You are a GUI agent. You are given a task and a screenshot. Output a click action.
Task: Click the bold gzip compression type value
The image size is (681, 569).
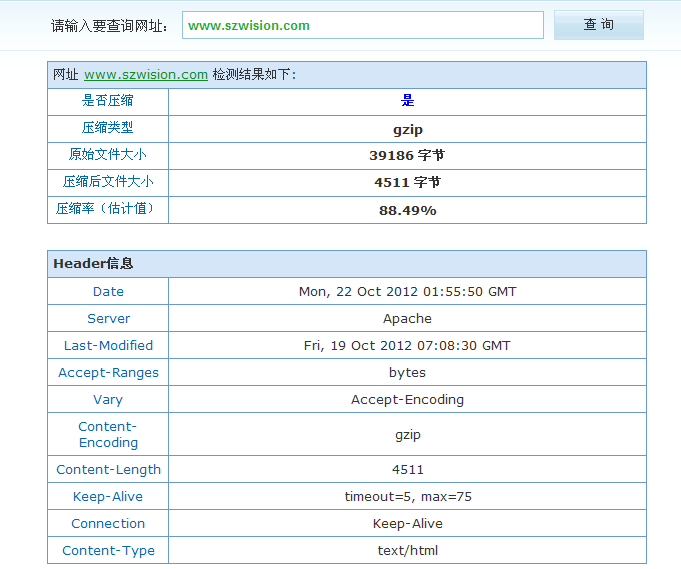tap(407, 129)
